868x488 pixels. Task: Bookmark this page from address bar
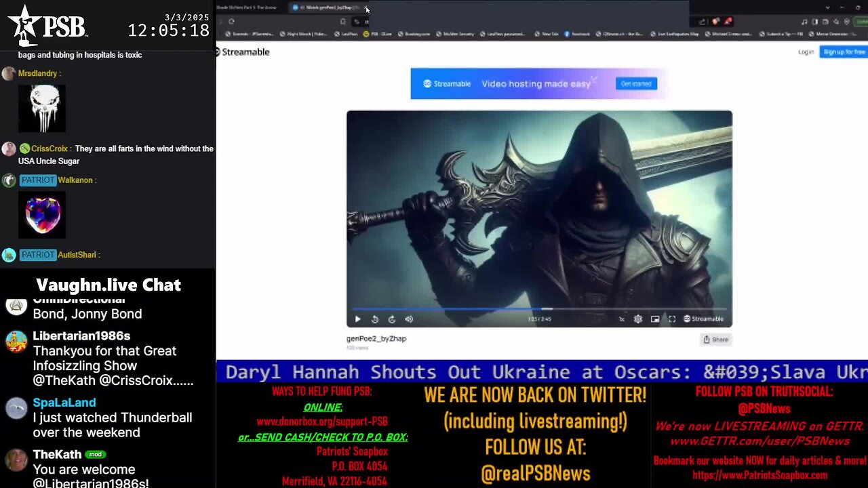tap(343, 22)
